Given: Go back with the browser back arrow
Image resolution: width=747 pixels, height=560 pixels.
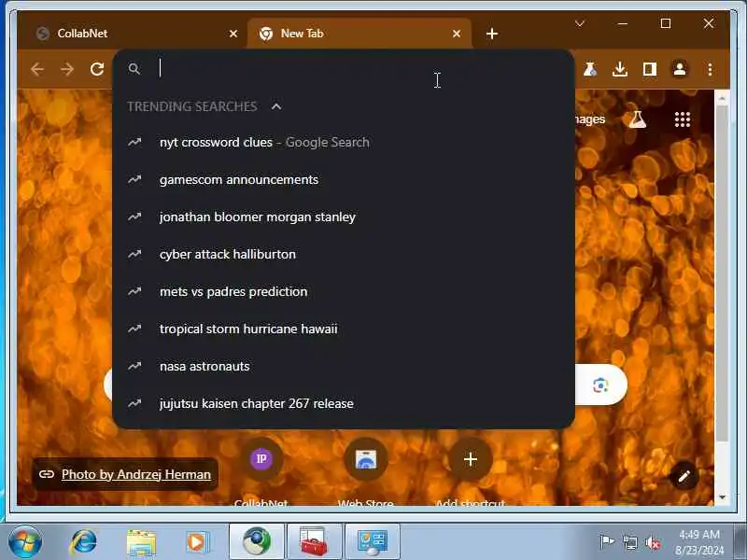Looking at the screenshot, I should pyautogui.click(x=37, y=69).
